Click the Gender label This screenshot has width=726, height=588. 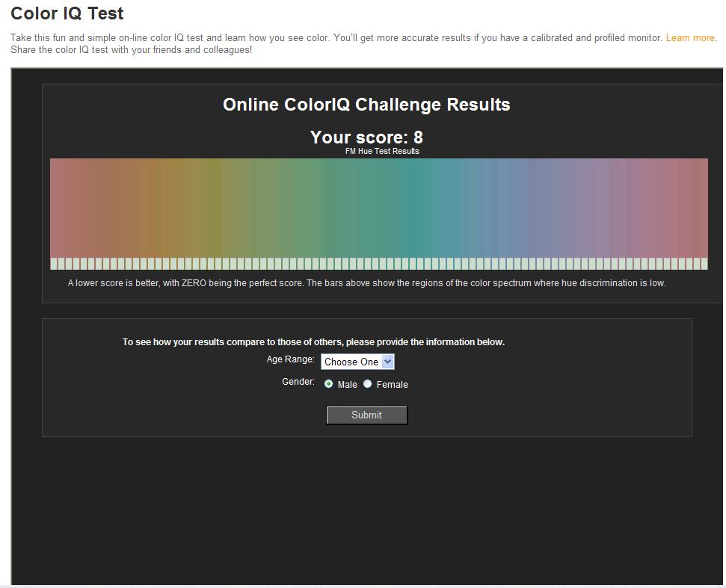click(x=298, y=382)
